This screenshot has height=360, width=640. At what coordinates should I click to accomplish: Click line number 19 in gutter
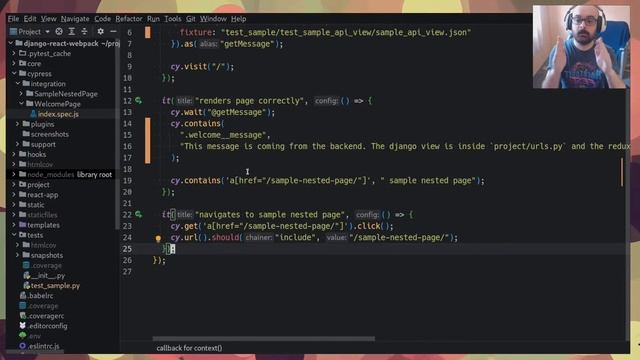[x=127, y=180]
